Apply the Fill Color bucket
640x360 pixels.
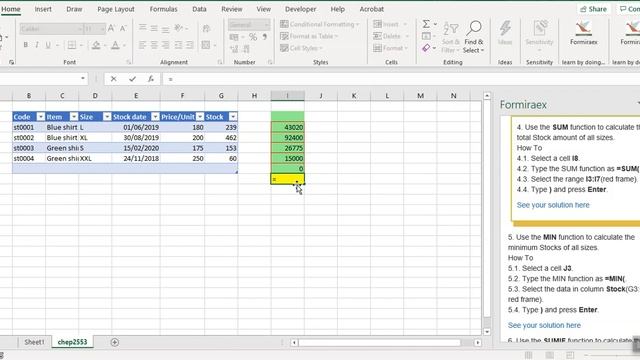(96, 45)
